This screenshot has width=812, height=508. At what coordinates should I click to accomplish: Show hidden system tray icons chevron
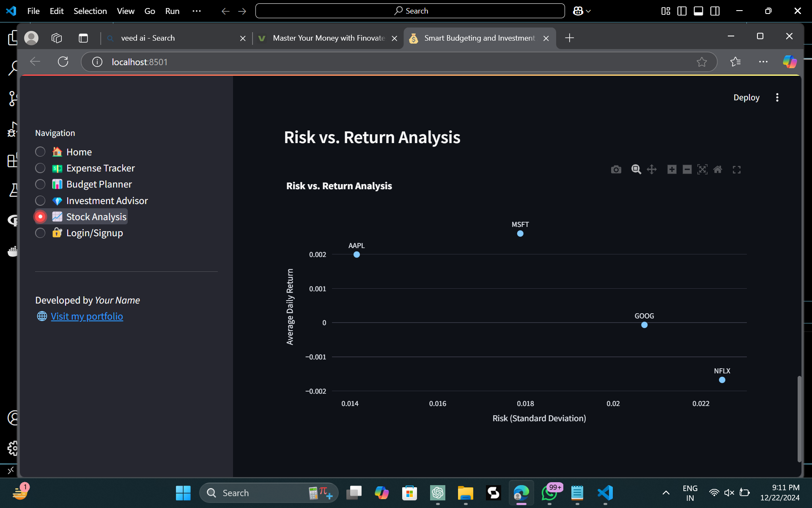click(x=666, y=493)
